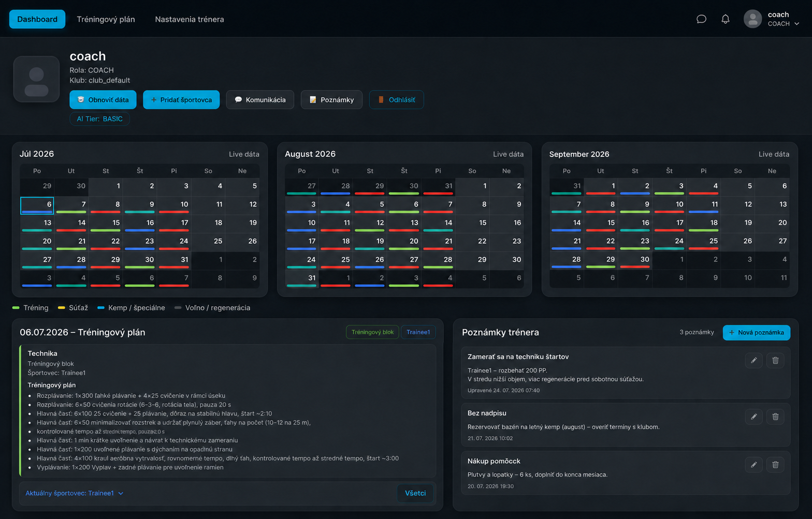Viewport: 812px width, 519px height.
Task: Click the yellow Súťaž legend swatch
Action: tap(61, 308)
